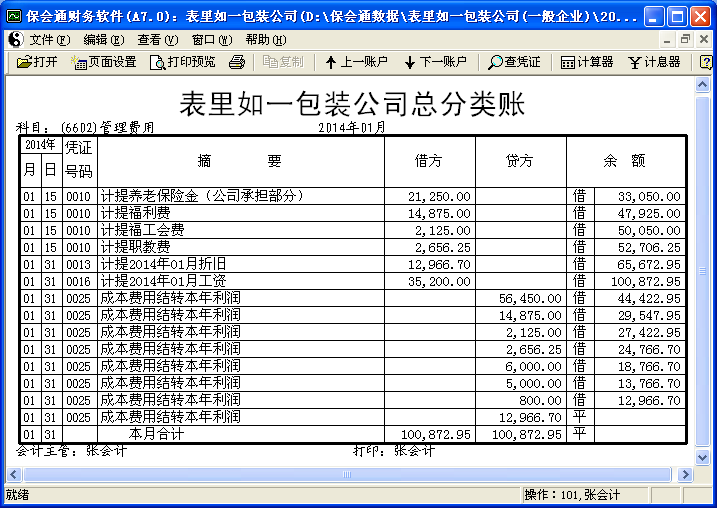The image size is (717, 508).
Task: Click the 复制 copy button
Action: (283, 62)
